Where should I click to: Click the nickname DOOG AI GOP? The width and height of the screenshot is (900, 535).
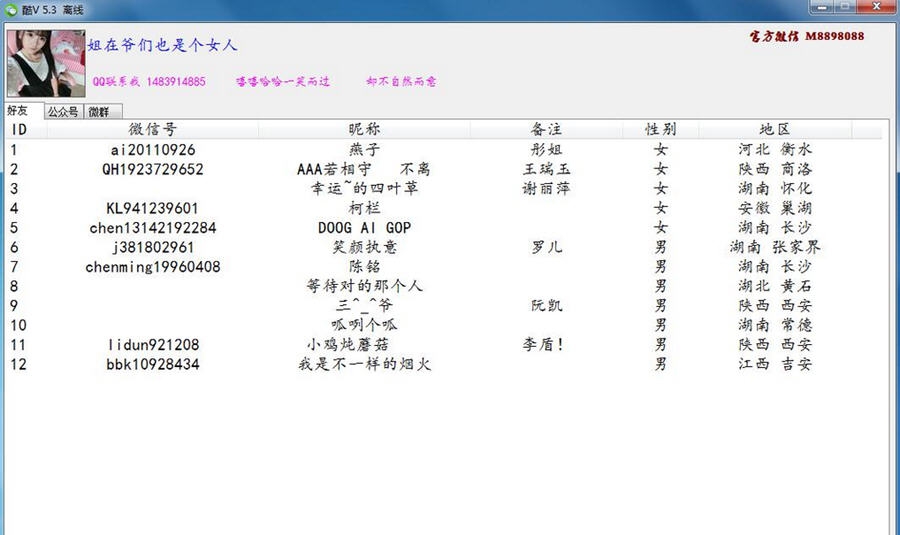[x=364, y=228]
